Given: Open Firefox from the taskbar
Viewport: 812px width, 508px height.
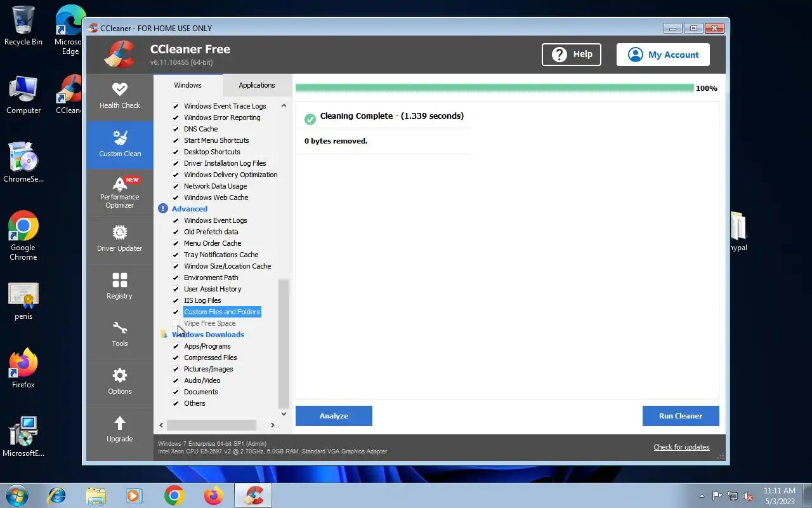Looking at the screenshot, I should coord(214,495).
